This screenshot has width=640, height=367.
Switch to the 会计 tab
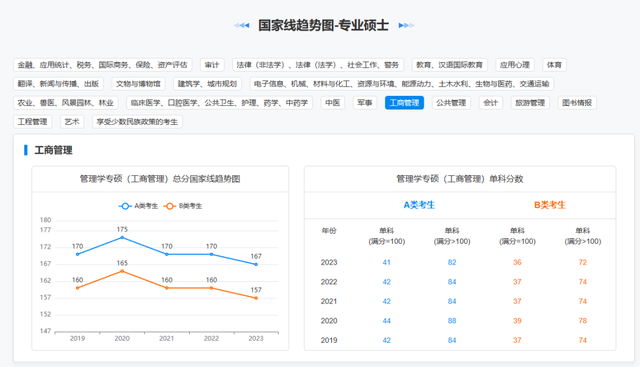[491, 102]
